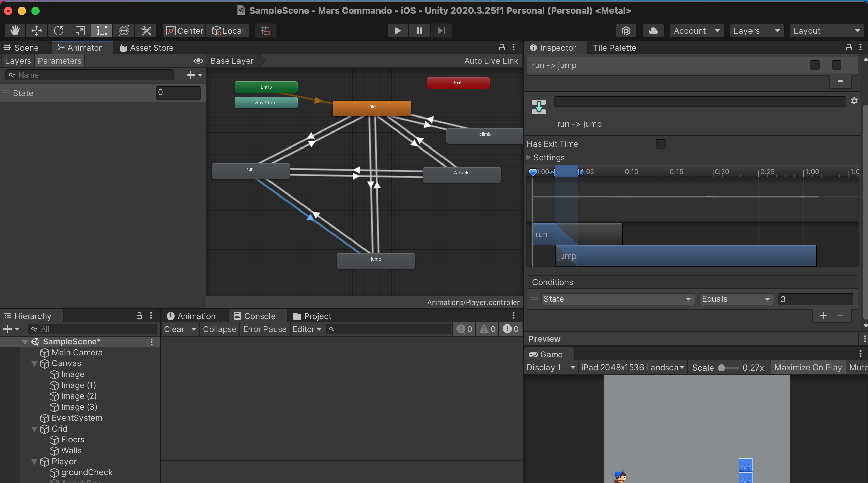Click Auto Live Link button
This screenshot has width=868, height=483.
[491, 61]
